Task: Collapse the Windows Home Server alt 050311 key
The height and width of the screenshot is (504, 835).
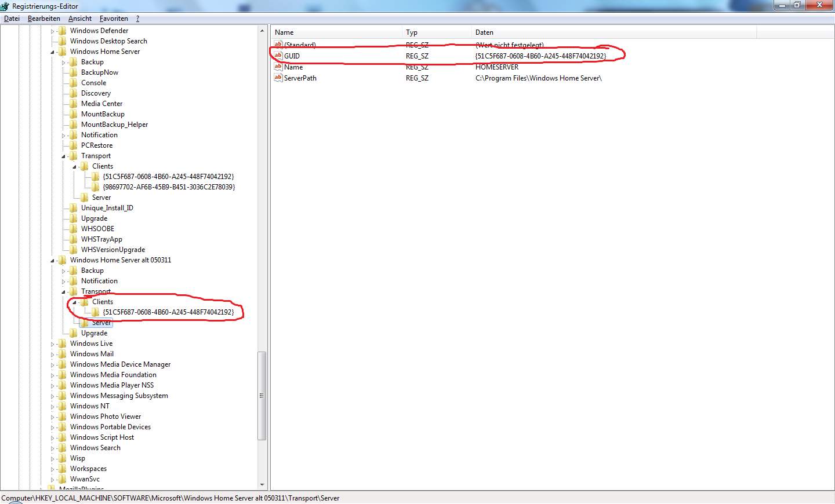Action: point(53,261)
